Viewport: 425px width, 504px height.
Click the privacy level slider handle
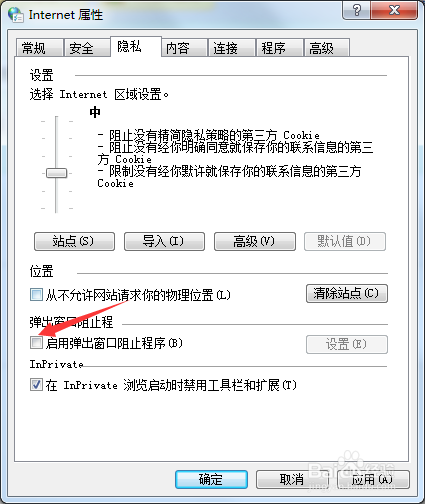56,173
